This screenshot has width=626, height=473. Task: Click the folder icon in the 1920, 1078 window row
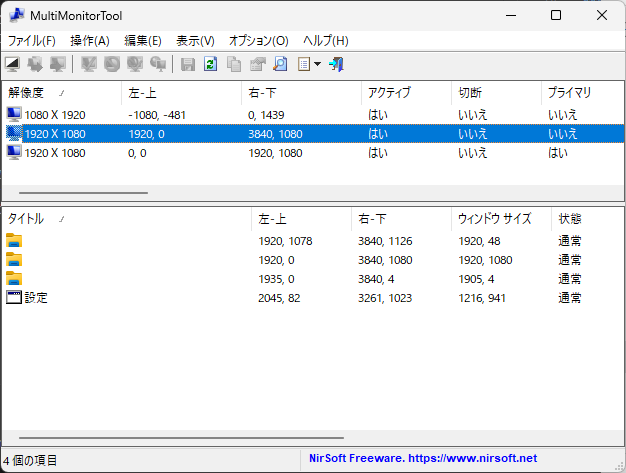pyautogui.click(x=14, y=241)
